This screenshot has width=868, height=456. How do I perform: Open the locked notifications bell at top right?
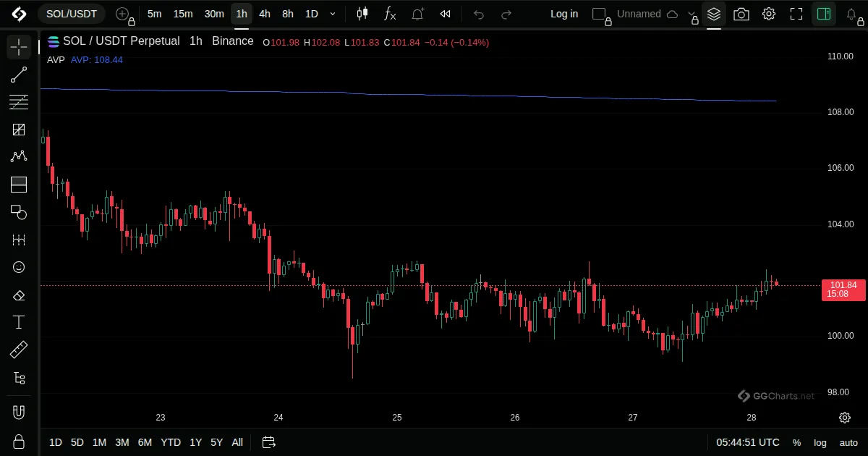852,14
